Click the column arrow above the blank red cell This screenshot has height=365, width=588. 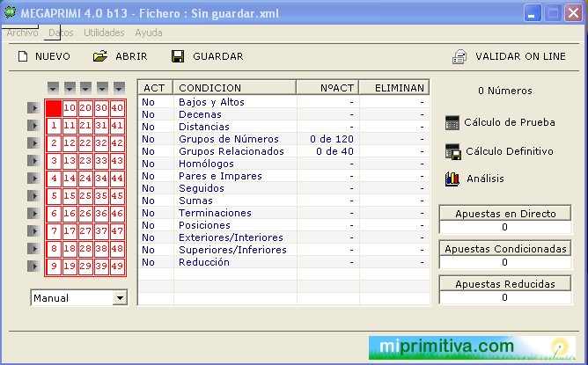tap(53, 88)
